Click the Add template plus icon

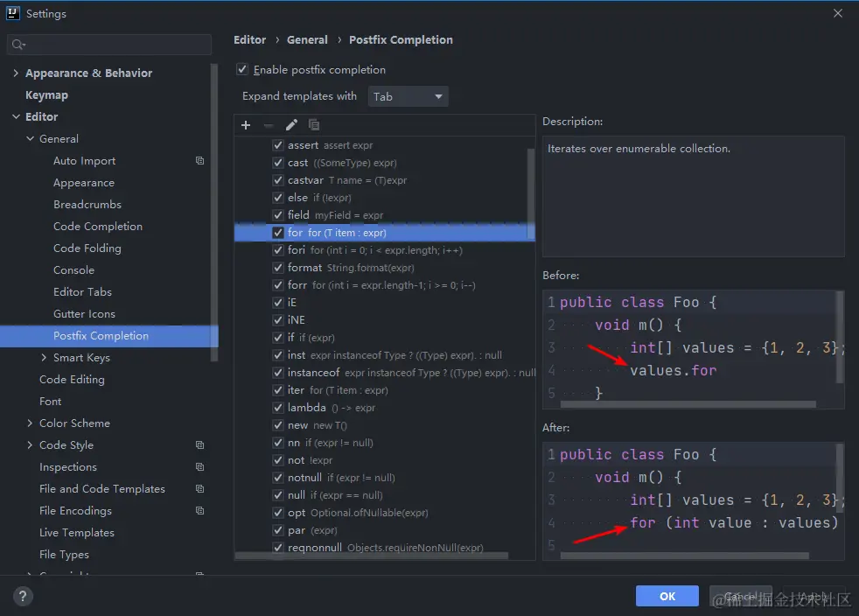[246, 125]
